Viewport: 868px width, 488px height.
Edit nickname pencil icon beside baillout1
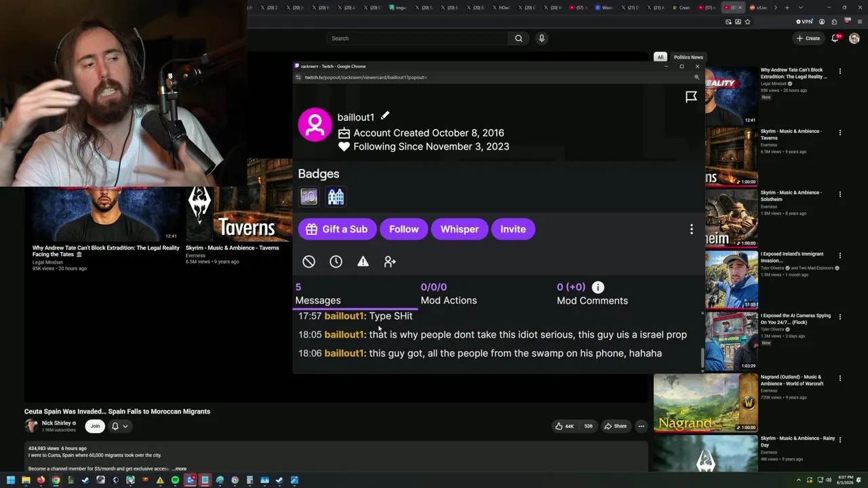pyautogui.click(x=384, y=116)
